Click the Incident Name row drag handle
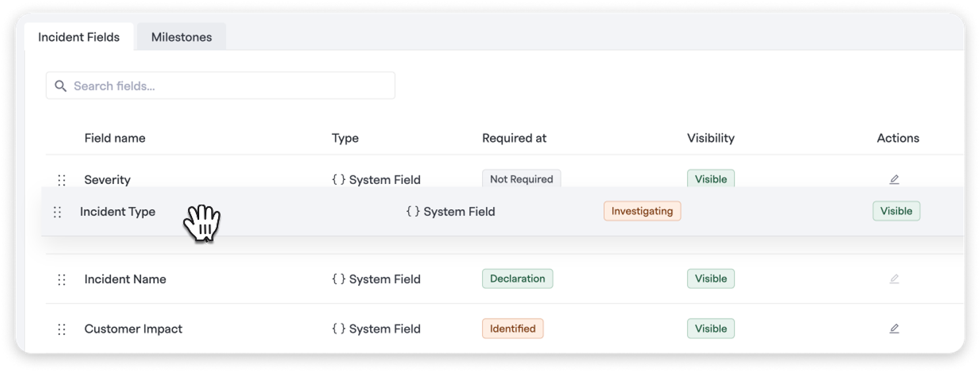The height and width of the screenshot is (372, 980). click(62, 280)
